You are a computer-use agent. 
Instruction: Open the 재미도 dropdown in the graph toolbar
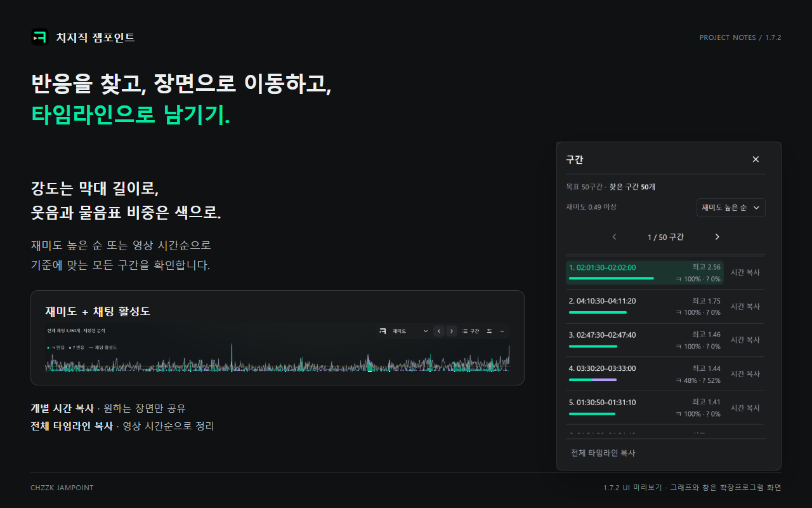(x=410, y=331)
